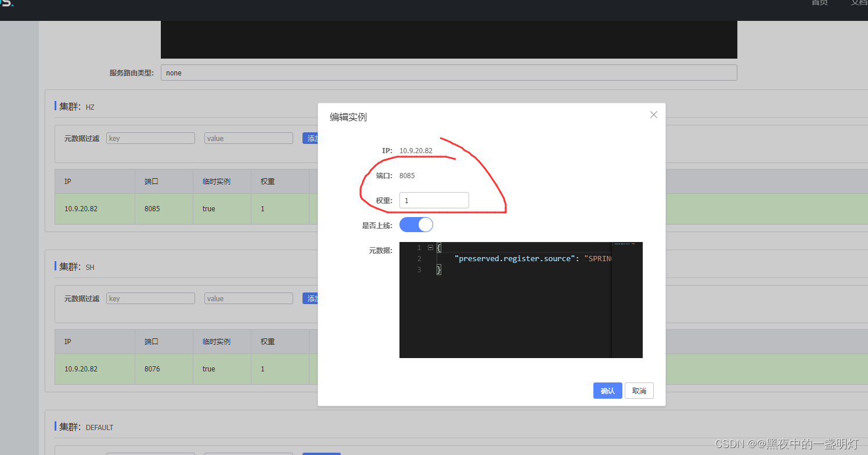This screenshot has width=868, height=455.
Task: Click inside the 元数据 code editor
Action: 521,300
